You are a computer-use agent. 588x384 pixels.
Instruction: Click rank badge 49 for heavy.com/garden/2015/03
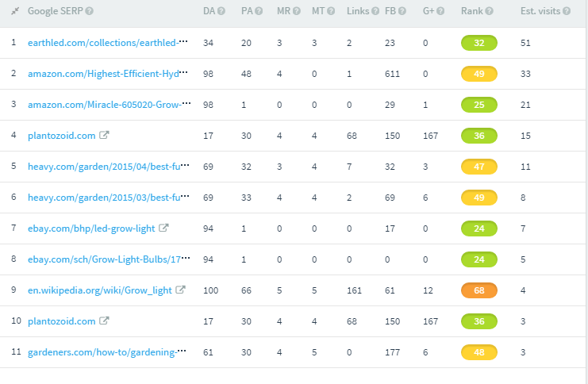pyautogui.click(x=478, y=198)
